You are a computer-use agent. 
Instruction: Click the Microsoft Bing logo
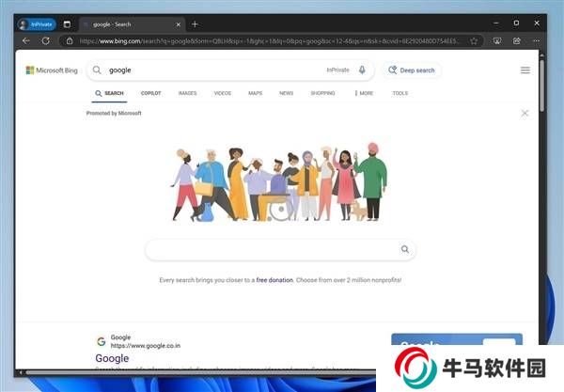click(52, 70)
